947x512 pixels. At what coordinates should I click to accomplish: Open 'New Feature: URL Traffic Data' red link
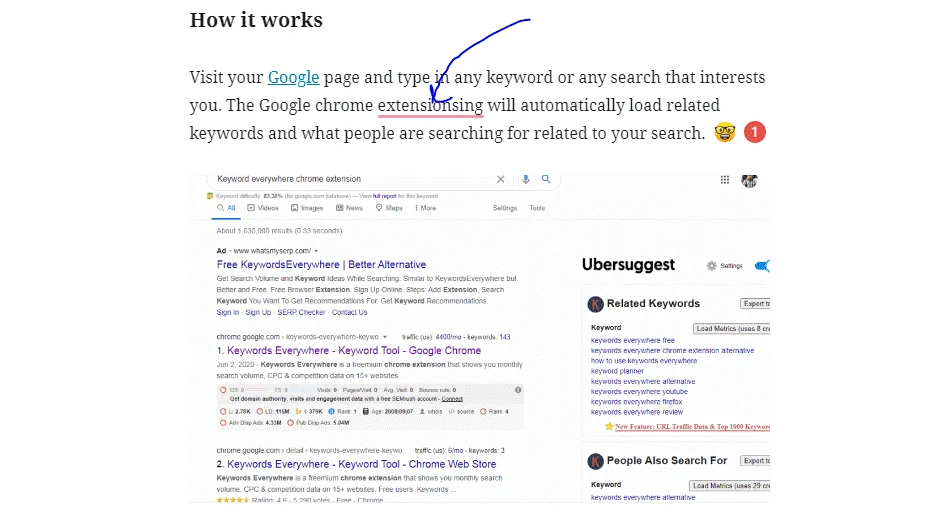coord(692,427)
